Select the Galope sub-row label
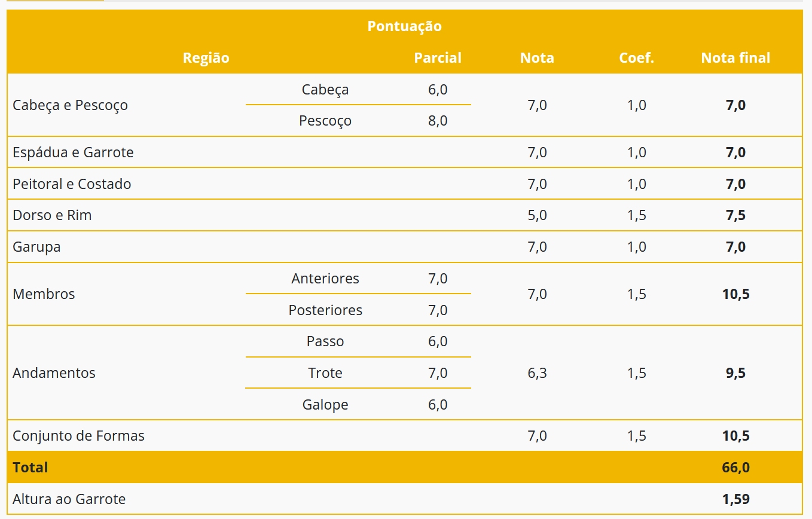 click(x=325, y=405)
